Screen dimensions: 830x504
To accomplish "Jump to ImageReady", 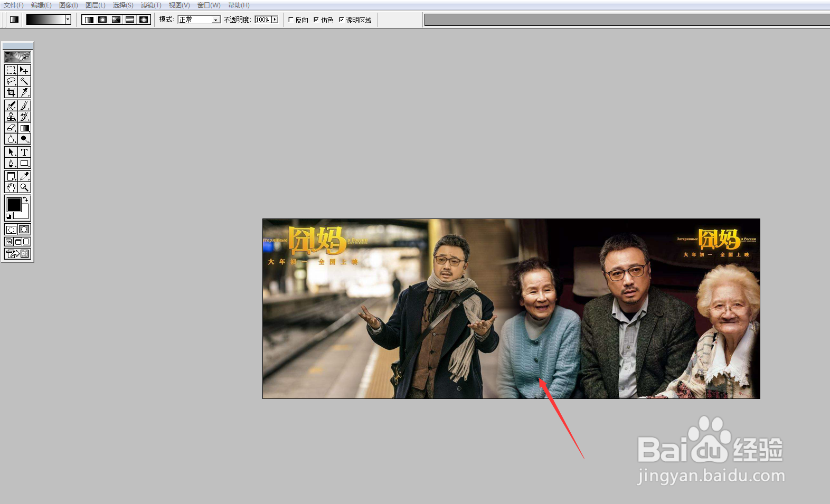I will pyautogui.click(x=17, y=254).
